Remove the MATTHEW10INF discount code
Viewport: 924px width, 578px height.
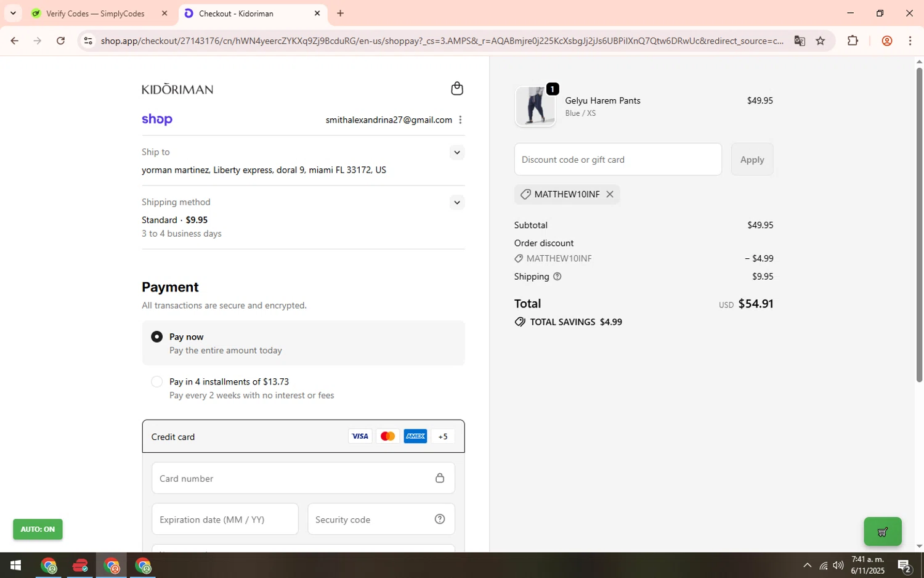(610, 194)
